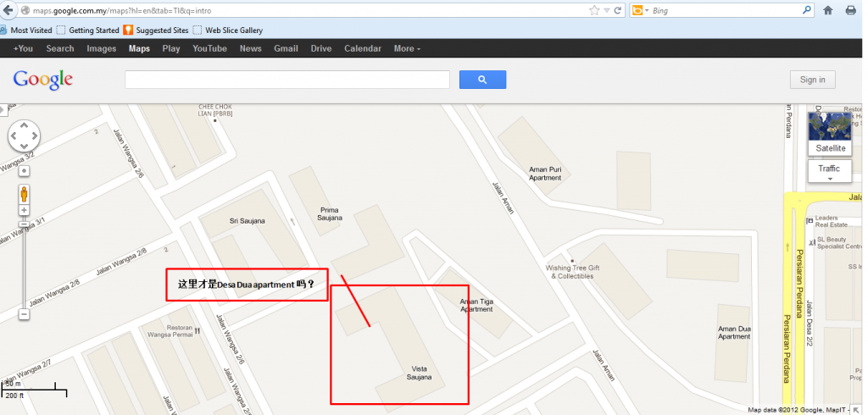The image size is (868, 415).
Task: Open Gmail from the Google bar
Action: pyautogui.click(x=286, y=48)
